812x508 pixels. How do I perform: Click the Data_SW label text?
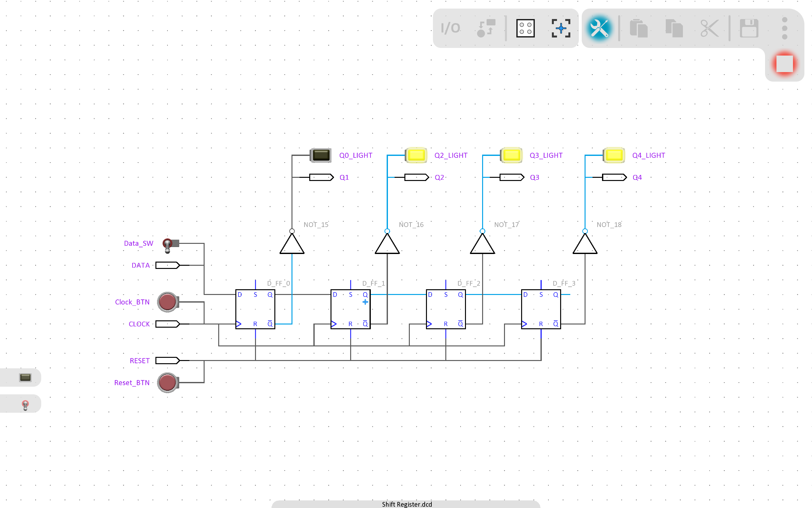coord(139,243)
